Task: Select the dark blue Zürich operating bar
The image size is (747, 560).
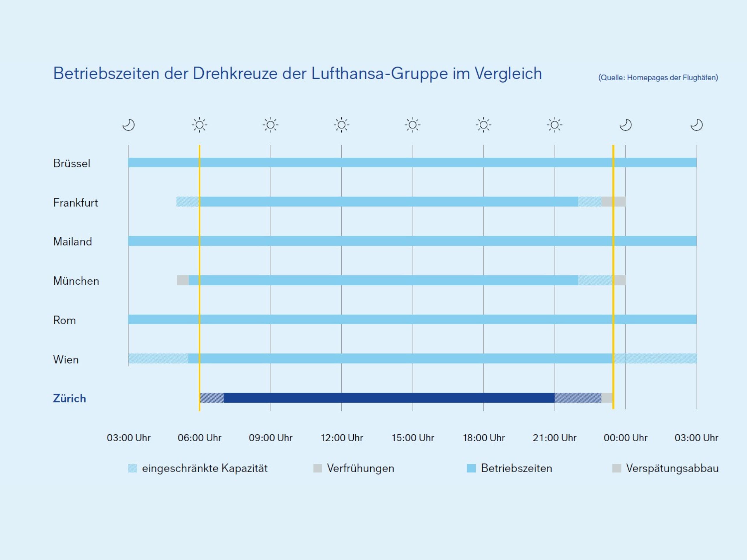Action: [x=388, y=398]
